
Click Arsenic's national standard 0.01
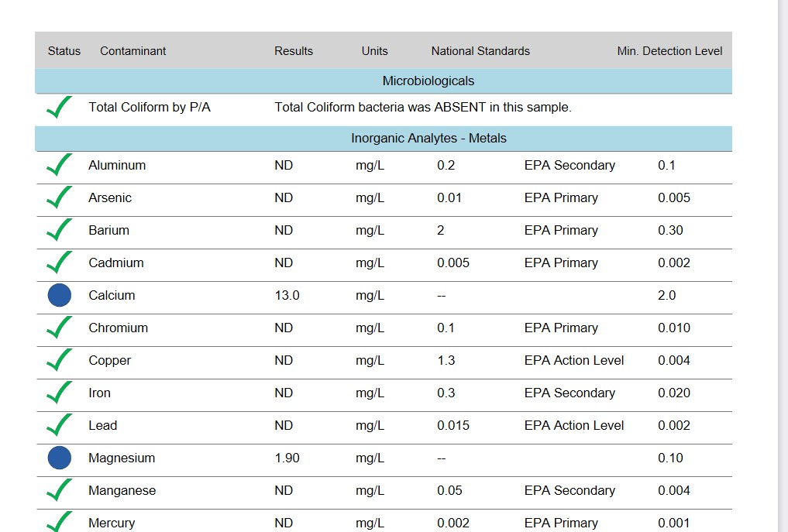click(x=449, y=198)
